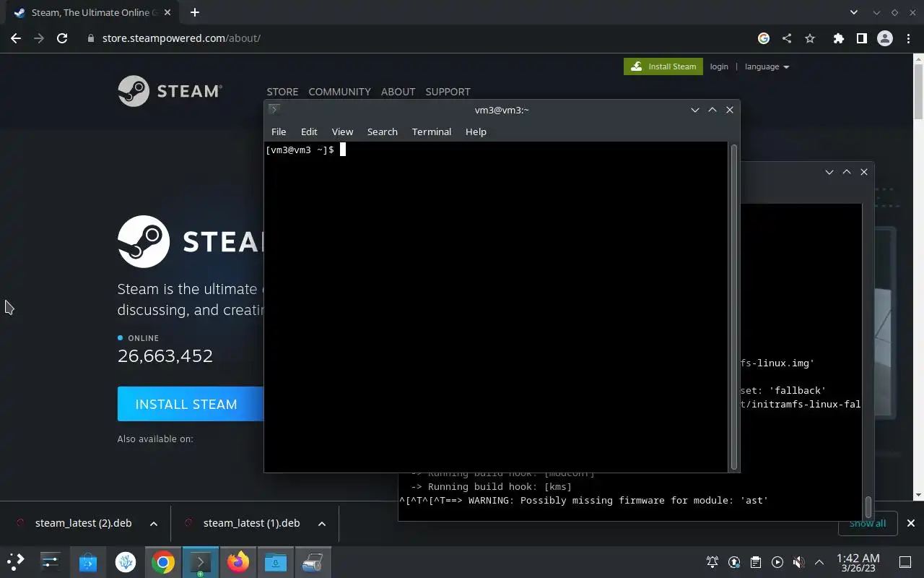924x578 pixels.
Task: Close the downloads bar
Action: pyautogui.click(x=911, y=523)
